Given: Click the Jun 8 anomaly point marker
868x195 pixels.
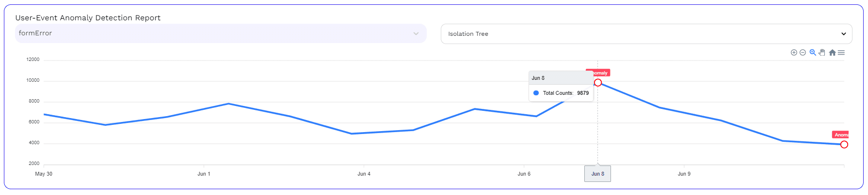Looking at the screenshot, I should tap(598, 83).
